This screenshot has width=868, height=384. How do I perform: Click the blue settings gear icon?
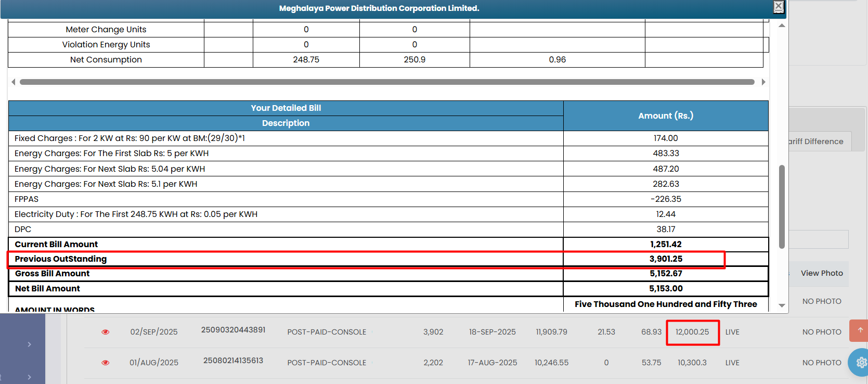pyautogui.click(x=861, y=363)
